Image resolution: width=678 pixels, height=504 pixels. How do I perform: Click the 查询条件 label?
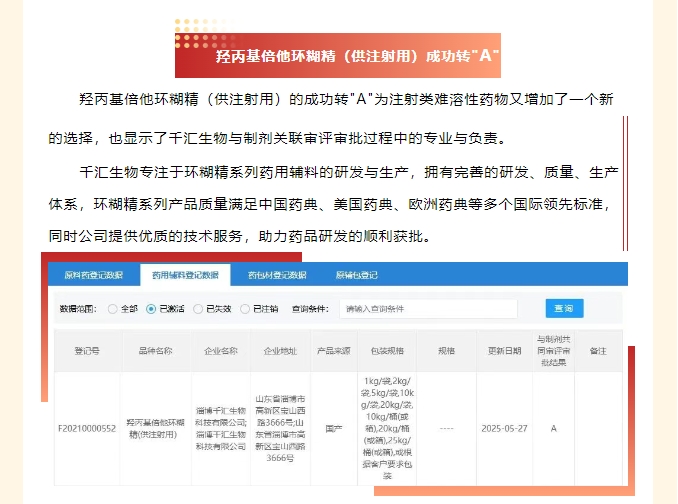[310, 309]
